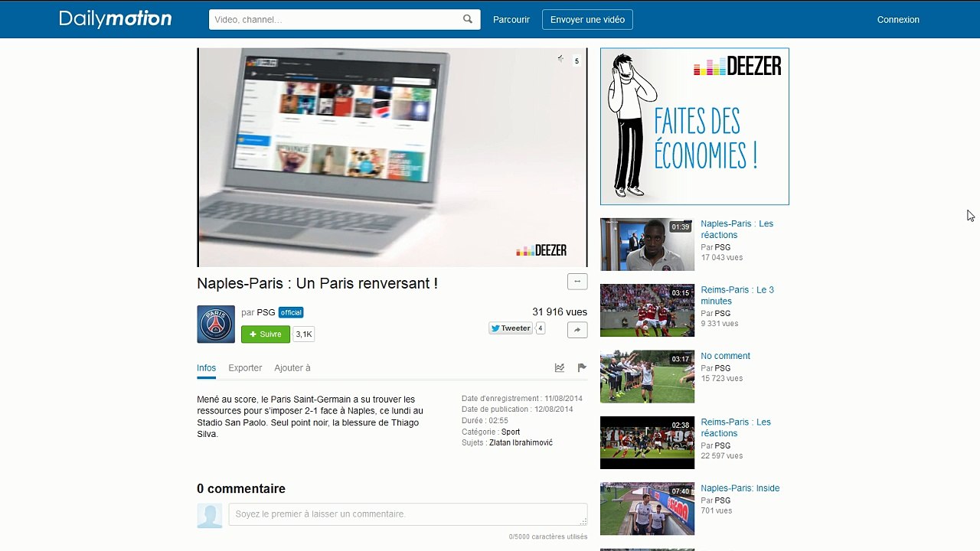Viewport: 980px width, 551px height.
Task: Open 'Naples-Paris: Inside' video thumbnail
Action: 647,509
